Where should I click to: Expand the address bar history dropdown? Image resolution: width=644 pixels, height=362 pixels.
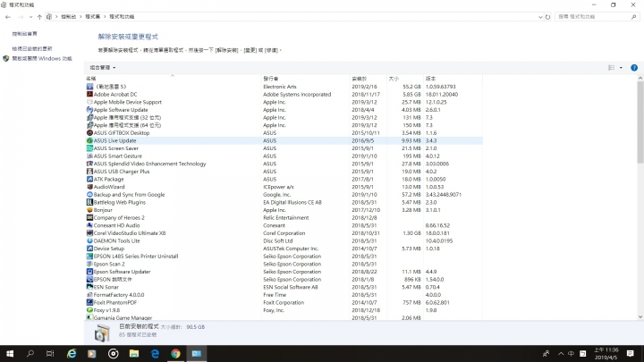click(540, 17)
